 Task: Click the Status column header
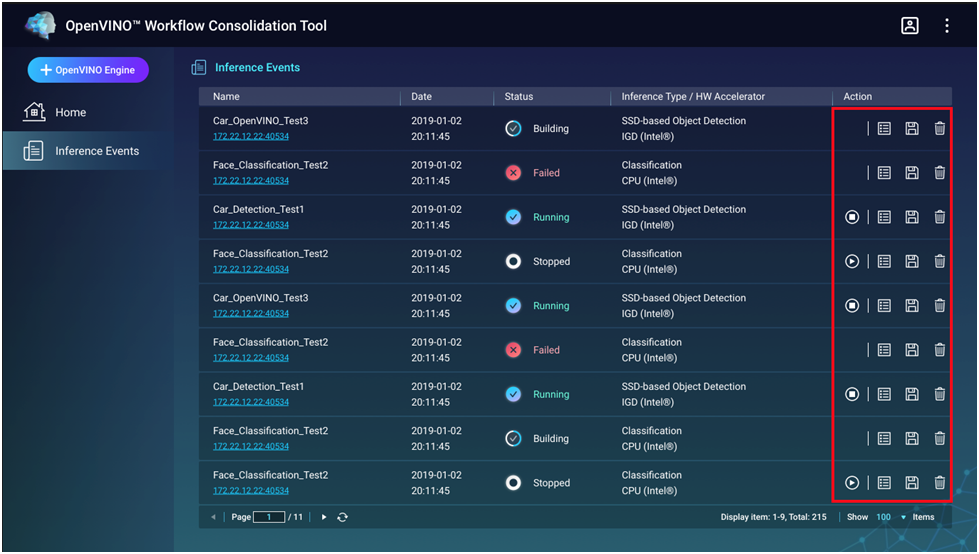[519, 97]
